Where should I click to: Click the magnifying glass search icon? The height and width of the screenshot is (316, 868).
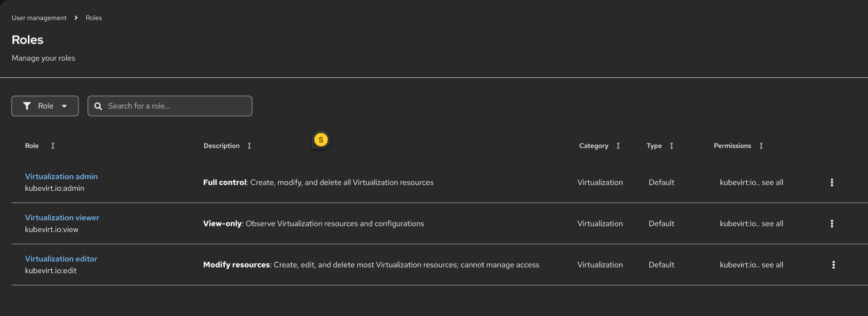98,106
